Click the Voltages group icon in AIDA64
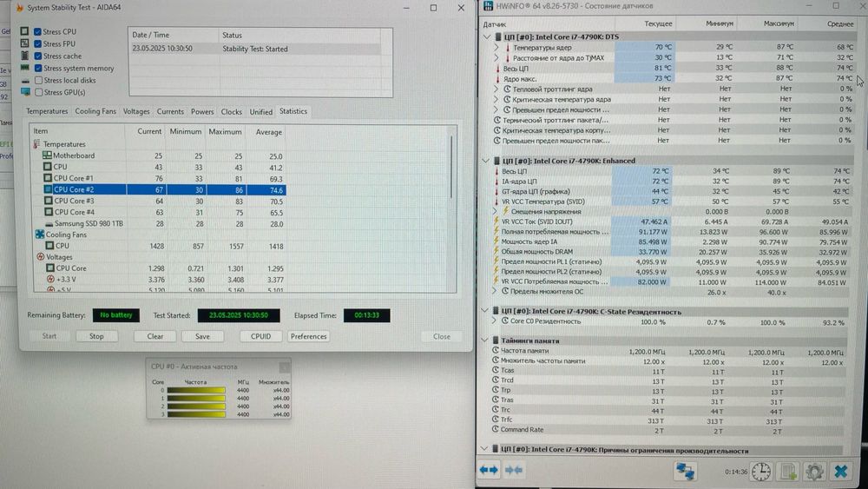This screenshot has height=489, width=868. 40,257
